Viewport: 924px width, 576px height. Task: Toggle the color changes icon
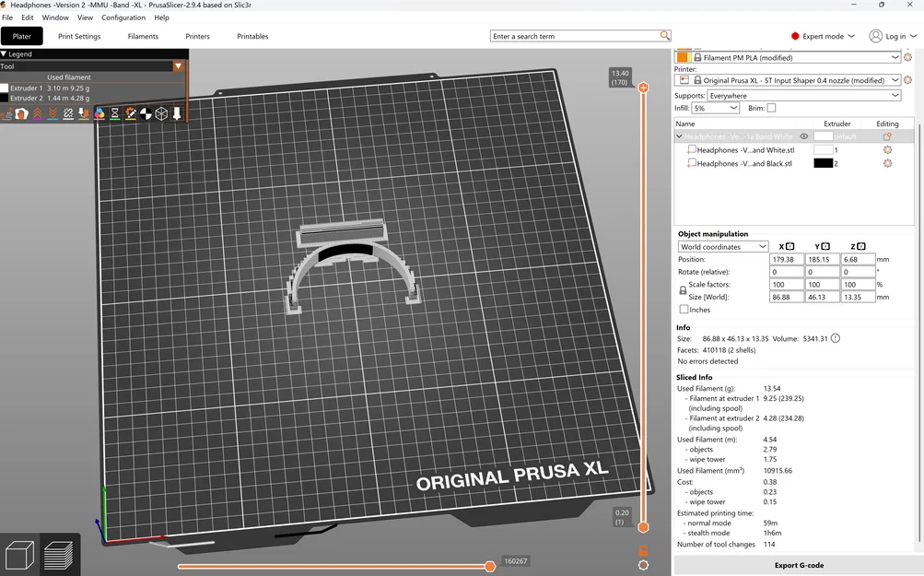(99, 113)
